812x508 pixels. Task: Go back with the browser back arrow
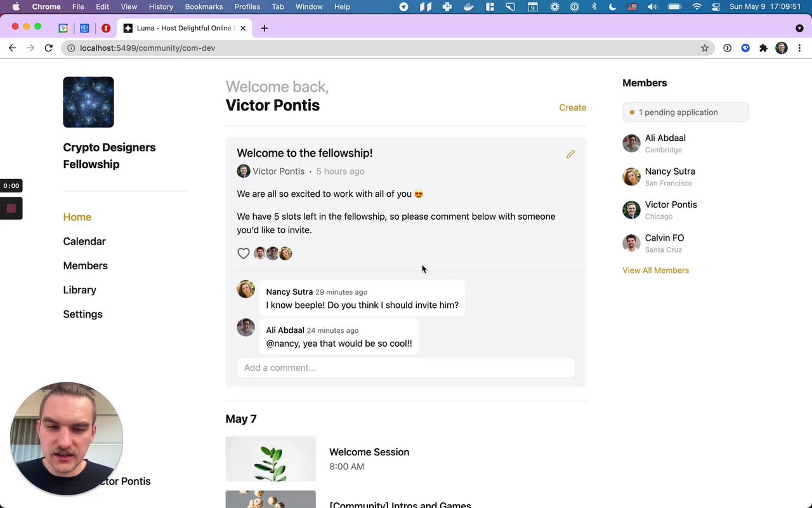[12, 48]
